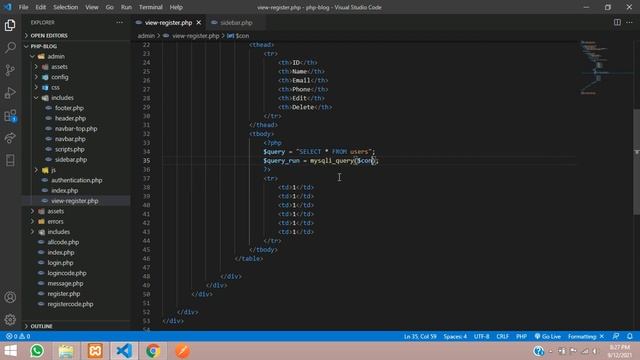640x360 pixels.
Task: Open Google Chrome from the taskbar
Action: click(x=153, y=351)
